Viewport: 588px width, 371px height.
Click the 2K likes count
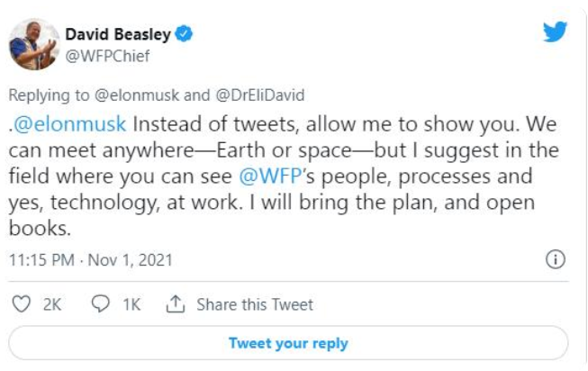click(52, 304)
